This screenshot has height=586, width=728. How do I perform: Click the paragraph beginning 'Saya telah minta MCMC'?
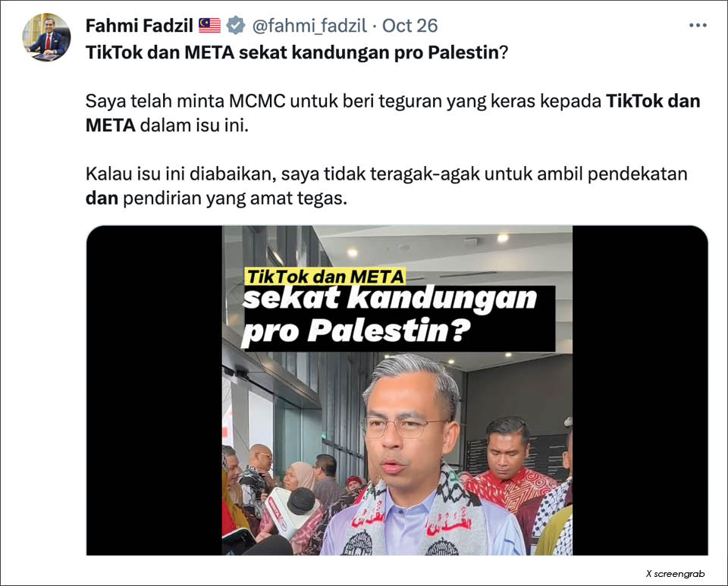393,113
